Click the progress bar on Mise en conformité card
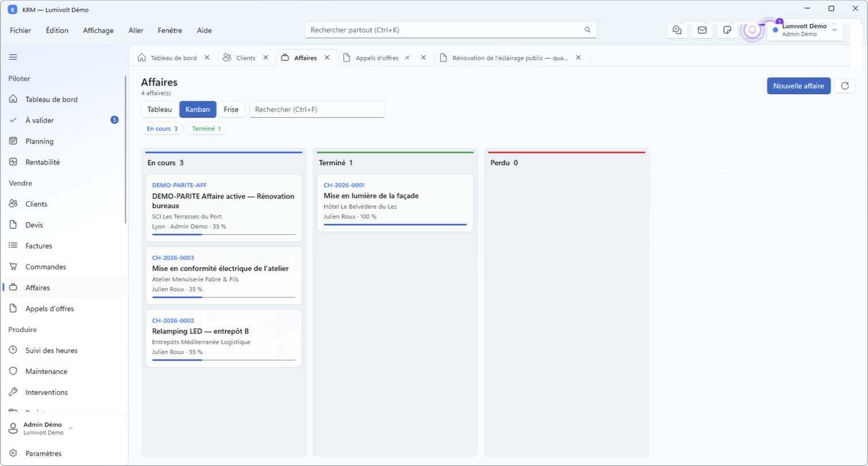This screenshot has height=466, width=868. [223, 297]
